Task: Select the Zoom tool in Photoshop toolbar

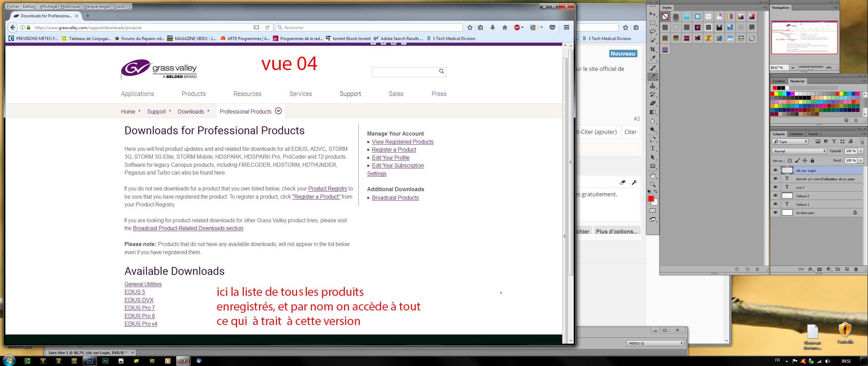Action: click(653, 185)
